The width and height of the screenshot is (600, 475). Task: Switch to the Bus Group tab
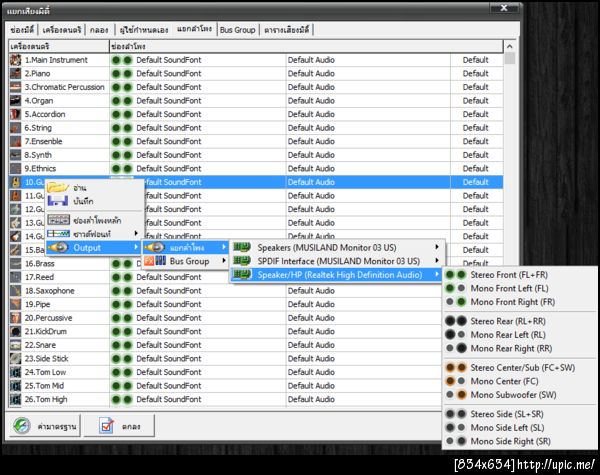click(x=238, y=30)
